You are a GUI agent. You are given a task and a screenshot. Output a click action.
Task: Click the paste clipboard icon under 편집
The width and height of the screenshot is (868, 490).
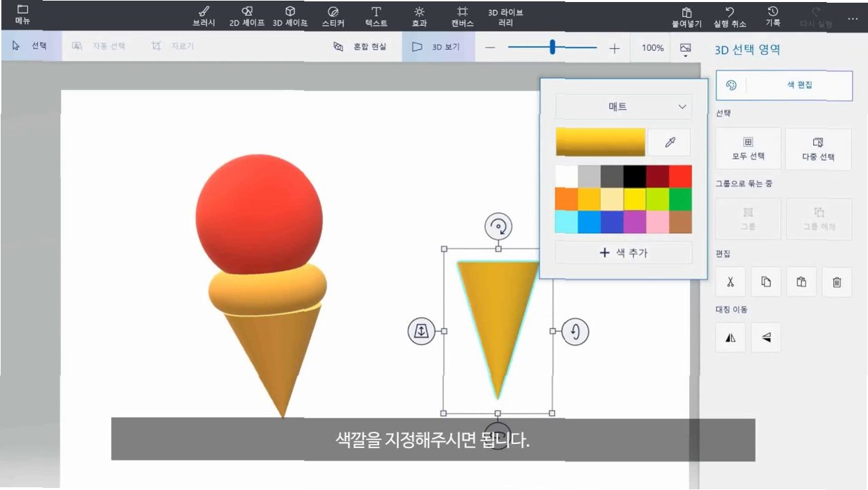(802, 282)
